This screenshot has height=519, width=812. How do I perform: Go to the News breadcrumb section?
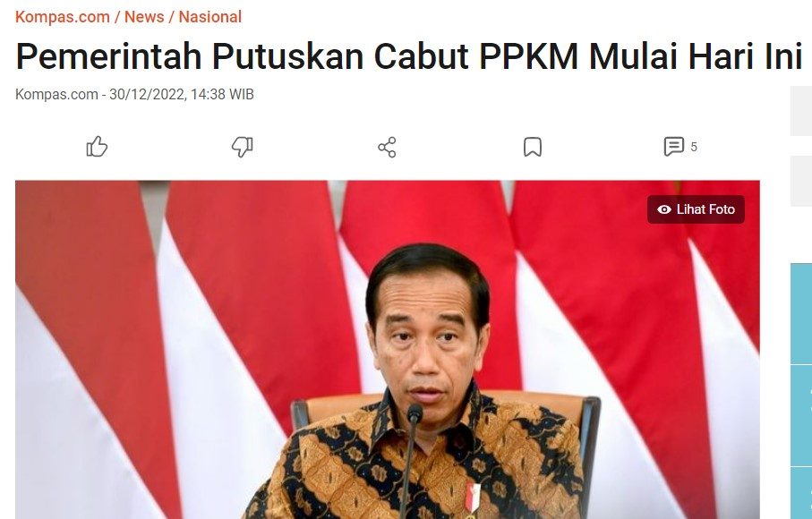tap(144, 17)
